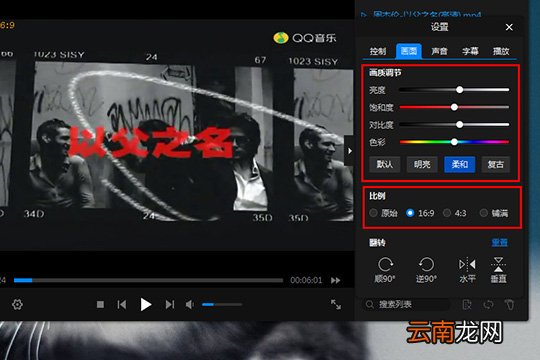Image resolution: width=540 pixels, height=360 pixels.
Task: Rotate video clockwise 顺90°
Action: coord(385,270)
